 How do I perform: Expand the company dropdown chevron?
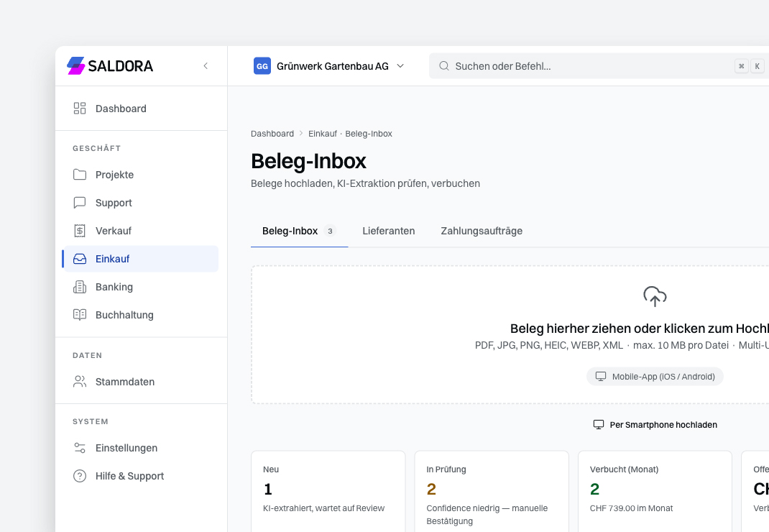tap(400, 65)
